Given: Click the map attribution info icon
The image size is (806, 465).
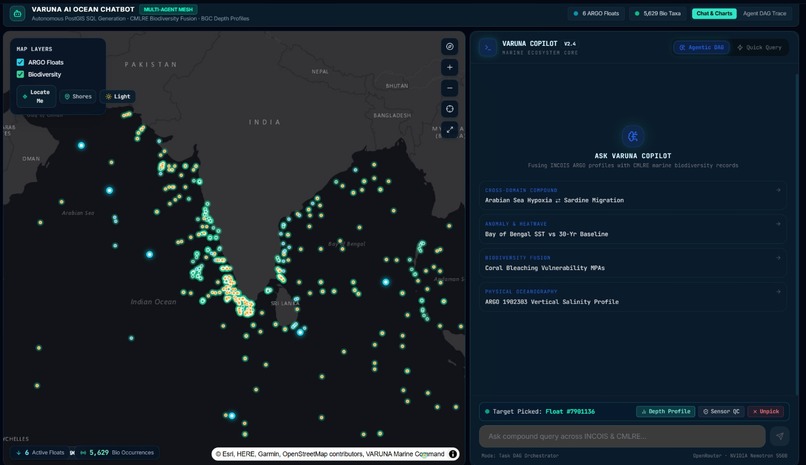Looking at the screenshot, I should (x=453, y=454).
